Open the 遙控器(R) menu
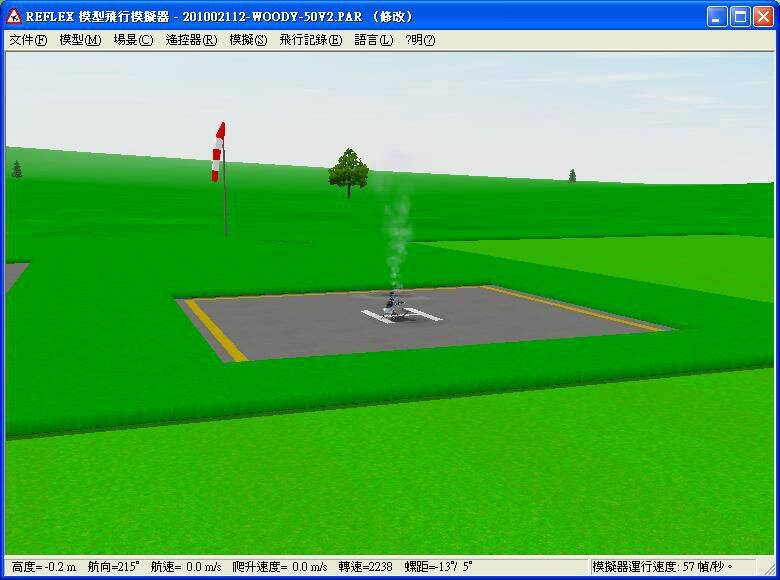Screen dimensions: 780x580 tap(191, 40)
